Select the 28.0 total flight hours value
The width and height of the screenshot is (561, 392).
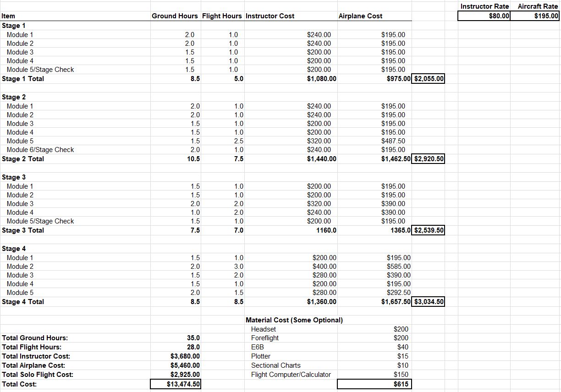(194, 347)
